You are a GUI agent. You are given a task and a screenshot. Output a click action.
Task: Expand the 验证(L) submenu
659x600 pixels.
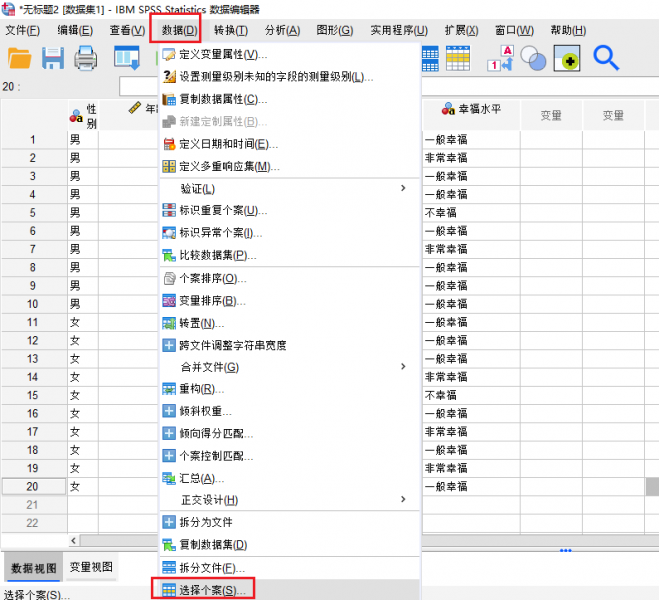click(290, 189)
